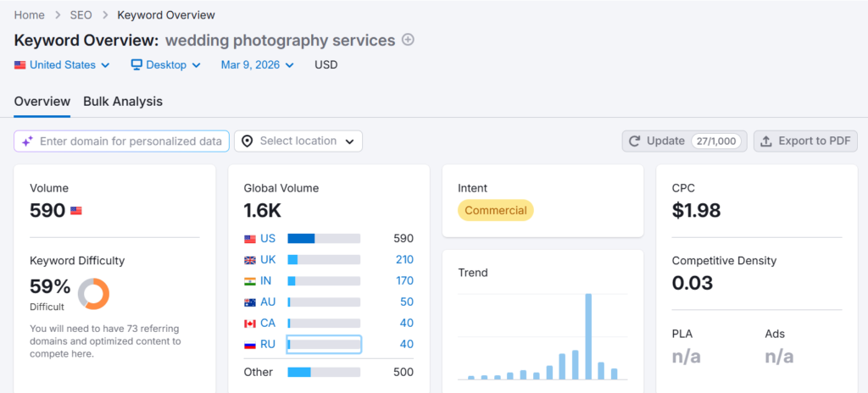868x393 pixels.
Task: Navigate to Home via breadcrumb
Action: pos(30,15)
